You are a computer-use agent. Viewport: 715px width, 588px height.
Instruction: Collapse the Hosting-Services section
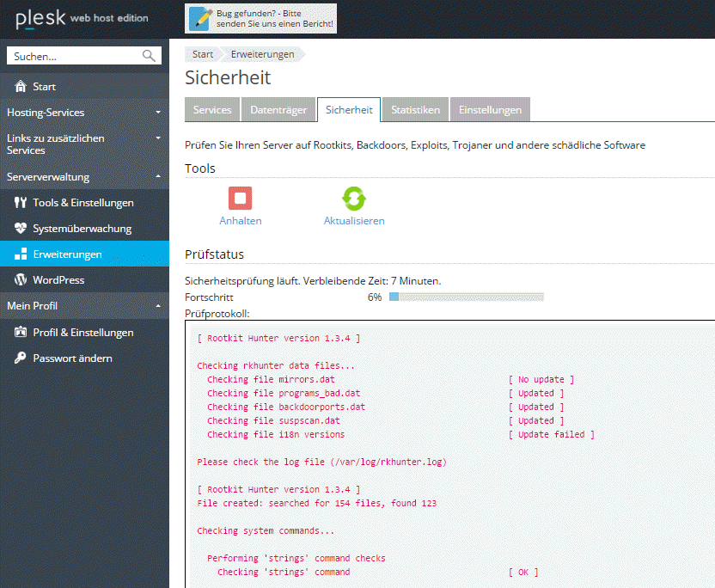pyautogui.click(x=158, y=113)
